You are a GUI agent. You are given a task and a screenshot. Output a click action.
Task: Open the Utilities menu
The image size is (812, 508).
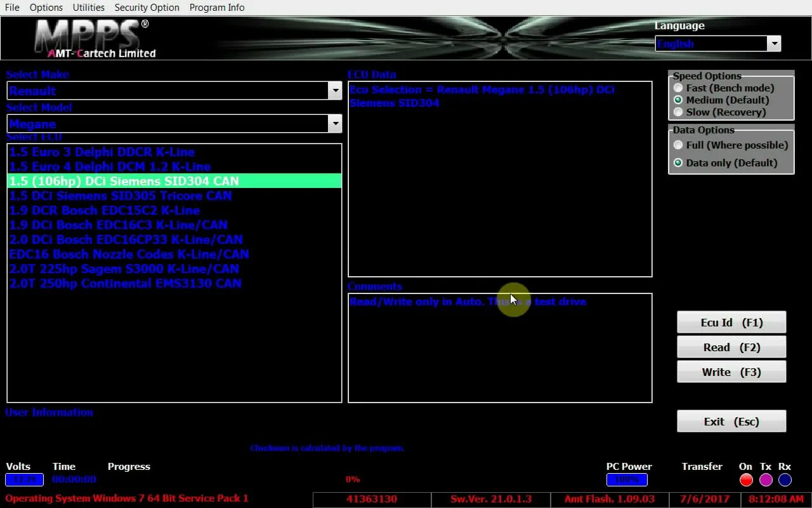click(x=88, y=7)
